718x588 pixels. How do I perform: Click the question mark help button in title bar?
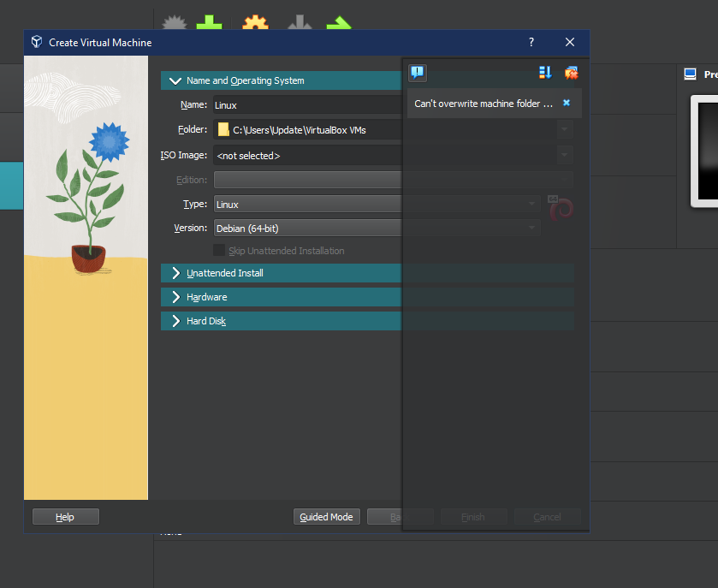point(531,42)
